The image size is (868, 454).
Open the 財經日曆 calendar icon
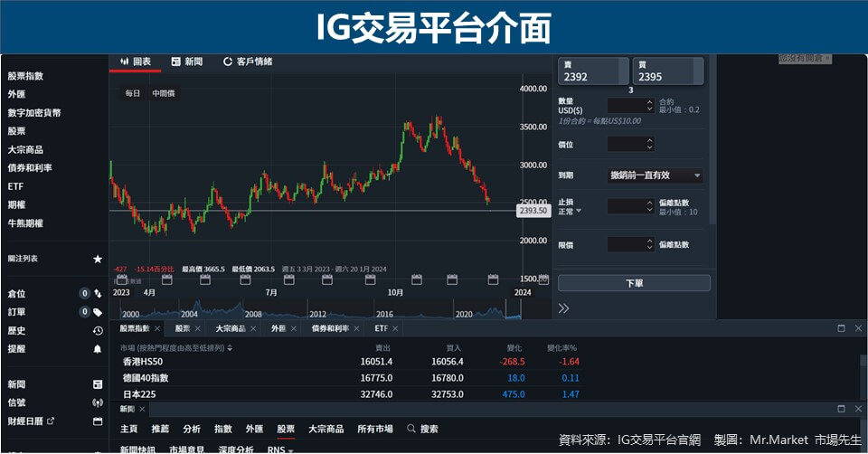98,421
